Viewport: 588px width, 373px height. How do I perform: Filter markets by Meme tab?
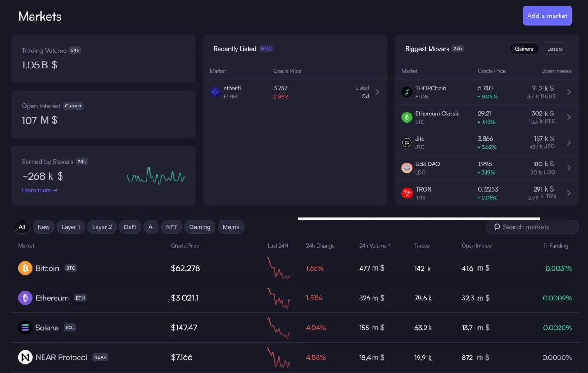pyautogui.click(x=231, y=227)
